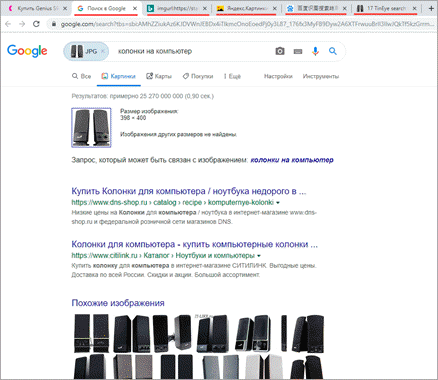Viewport: 438px width, 380px height.
Task: Select the Все search filter
Action: [x=82, y=76]
